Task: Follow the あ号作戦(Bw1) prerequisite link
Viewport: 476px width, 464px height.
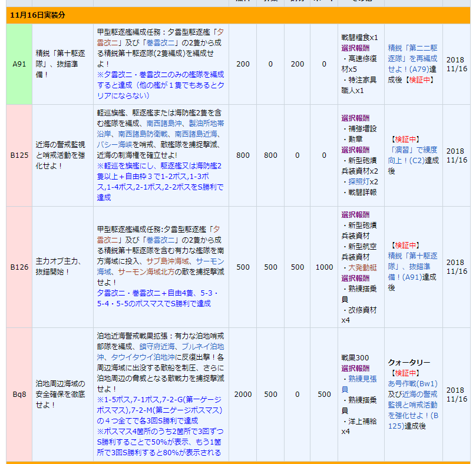Action: click(x=412, y=383)
